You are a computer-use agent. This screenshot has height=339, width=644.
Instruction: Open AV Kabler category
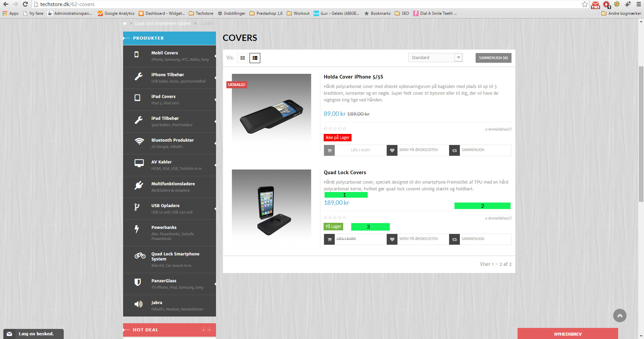pos(169,165)
